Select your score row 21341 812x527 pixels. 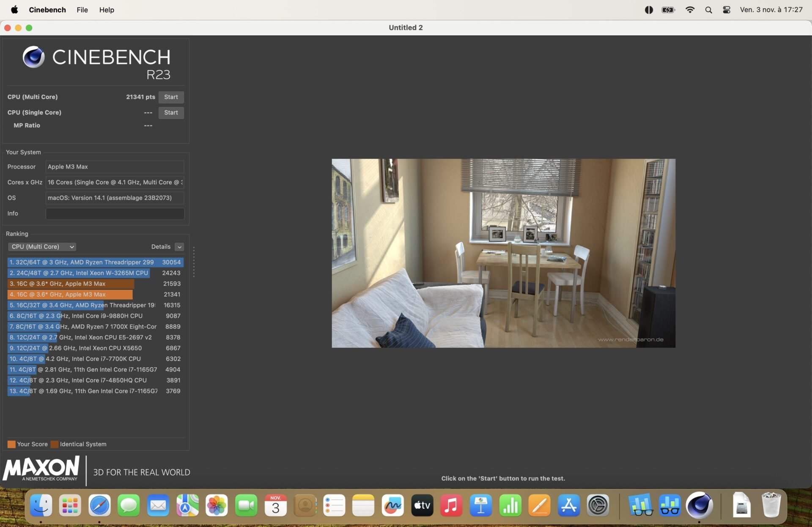click(x=95, y=295)
